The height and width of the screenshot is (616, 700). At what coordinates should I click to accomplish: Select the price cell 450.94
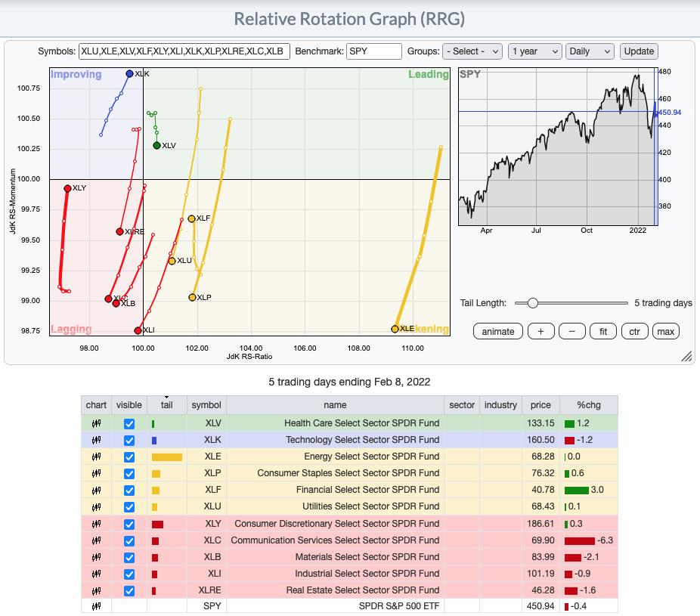point(540,606)
